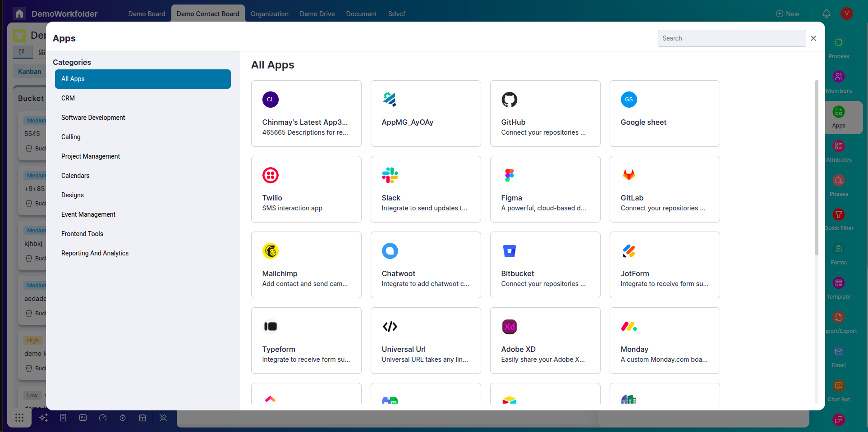Open the Adobe XD app icon
Image resolution: width=868 pixels, height=432 pixels.
(x=509, y=327)
